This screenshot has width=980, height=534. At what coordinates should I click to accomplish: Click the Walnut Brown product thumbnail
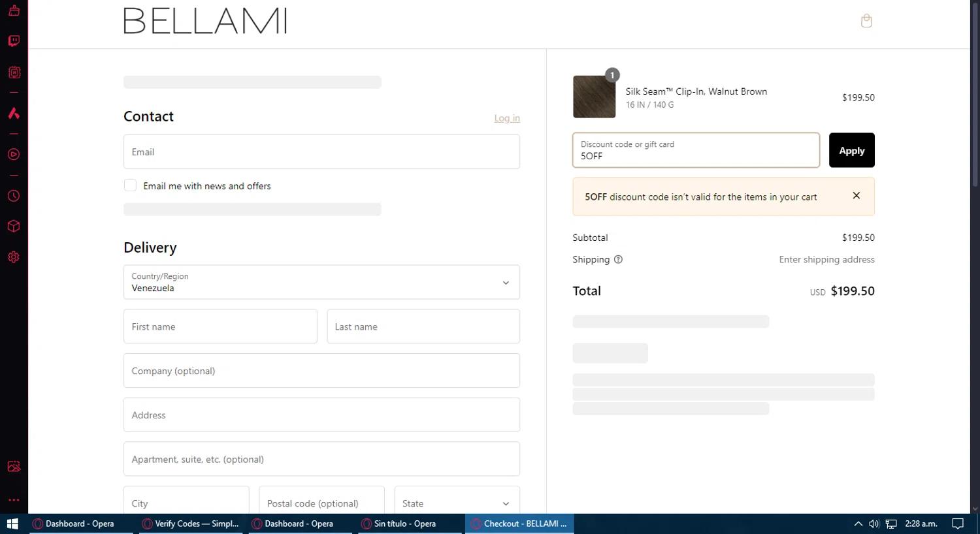point(594,97)
